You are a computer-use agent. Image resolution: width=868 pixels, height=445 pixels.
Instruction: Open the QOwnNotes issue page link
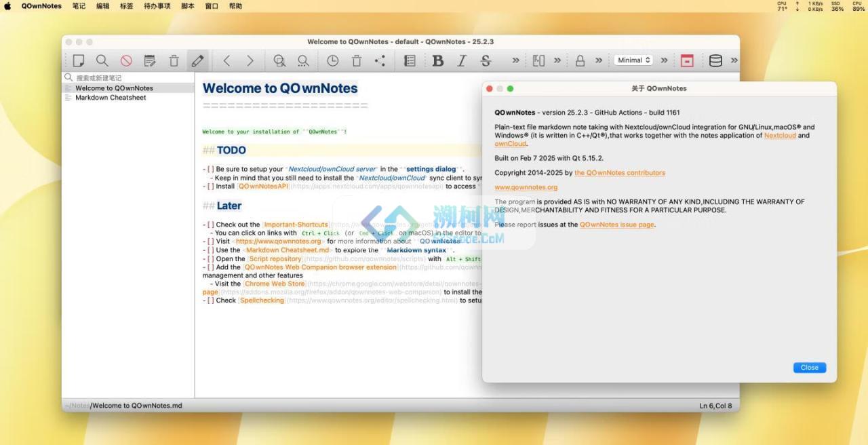(617, 225)
